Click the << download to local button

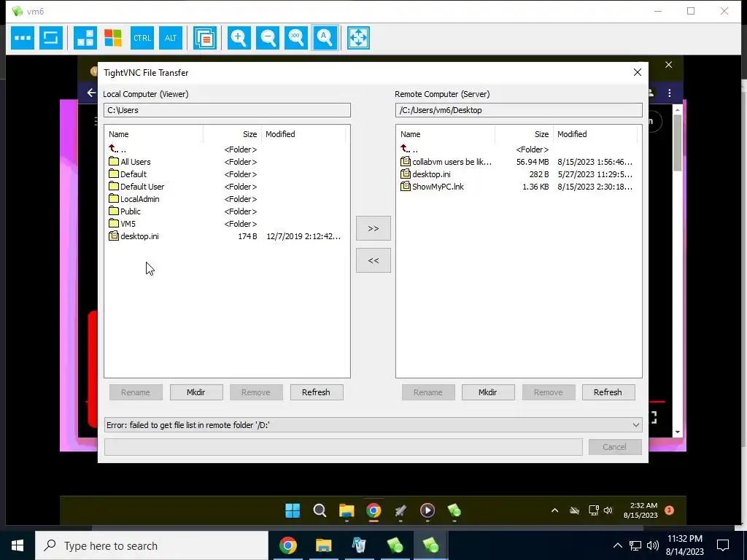[373, 260]
